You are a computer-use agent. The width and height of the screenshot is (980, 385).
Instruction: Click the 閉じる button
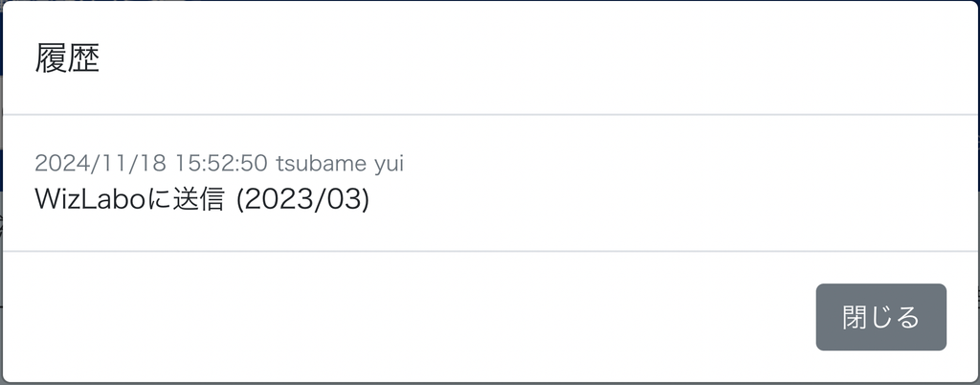coord(880,317)
